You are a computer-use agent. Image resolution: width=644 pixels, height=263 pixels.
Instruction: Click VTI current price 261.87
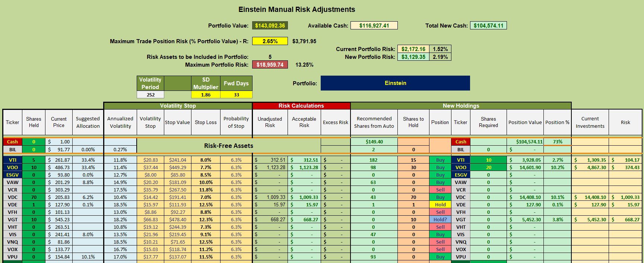59,160
